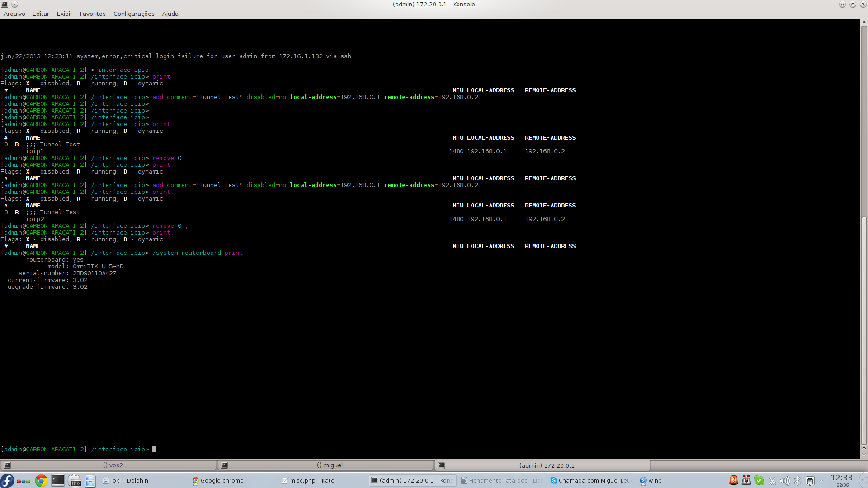The width and height of the screenshot is (868, 488).
Task: Open the Configurações menu
Action: pyautogui.click(x=134, y=14)
